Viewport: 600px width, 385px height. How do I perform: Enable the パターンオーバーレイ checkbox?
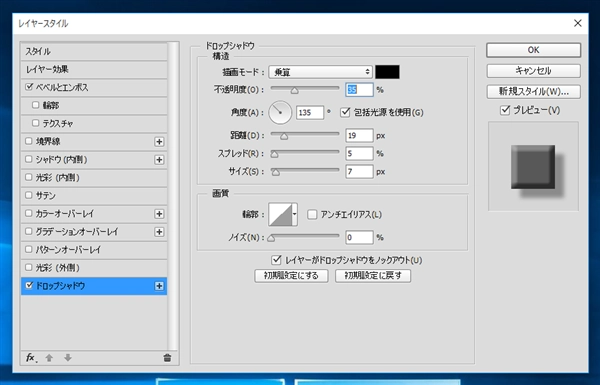(29, 249)
